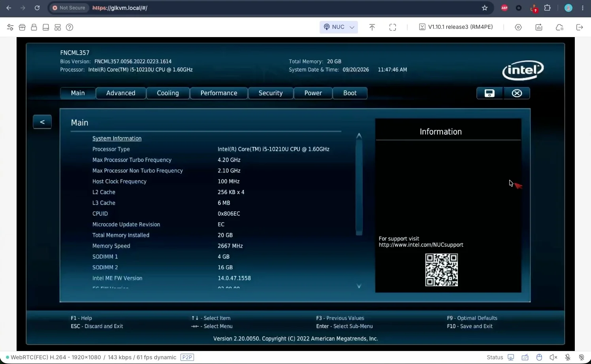Viewport: 591px width, 364px height.
Task: Toggle fullscreen view icon
Action: pos(393,27)
